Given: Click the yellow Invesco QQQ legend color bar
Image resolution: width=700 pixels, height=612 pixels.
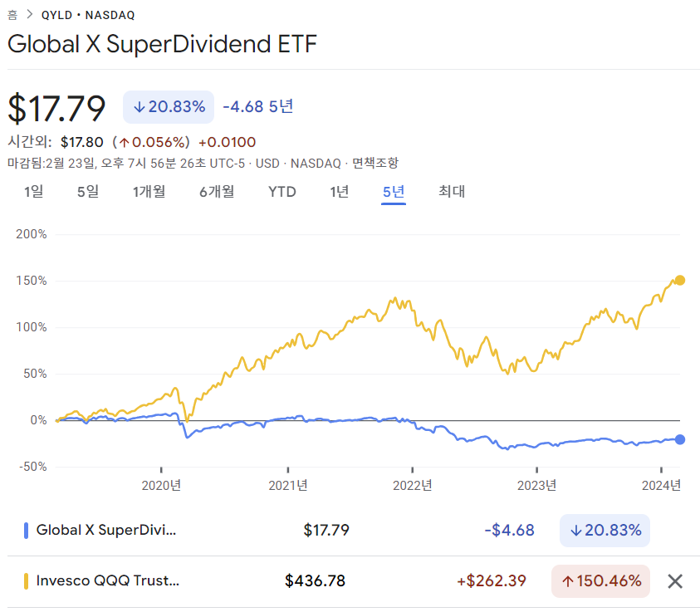Looking at the screenshot, I should 26,581.
